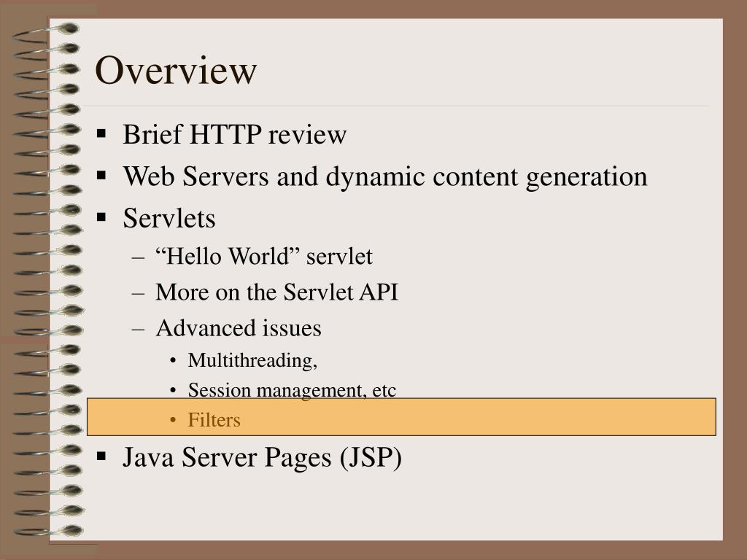Screen dimensions: 747x560
Task: Select 'More on the Servlet API' line
Action: click(276, 292)
